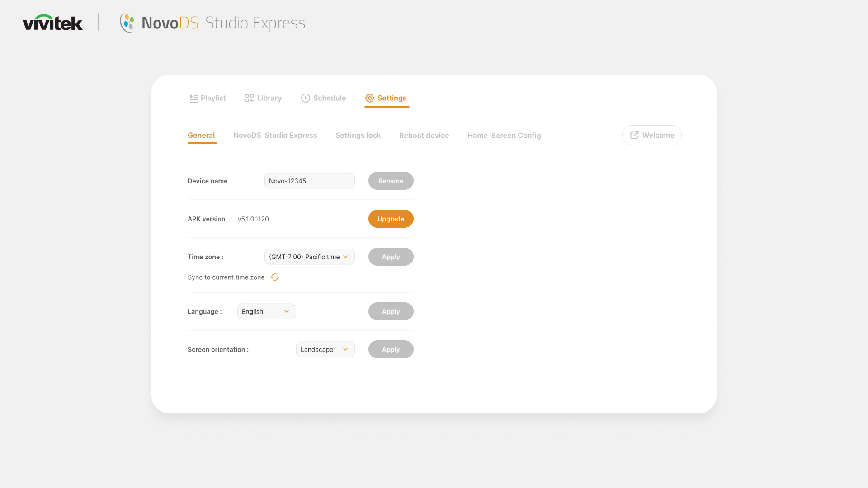Open the Time zone dropdown
868x488 pixels.
tap(309, 257)
